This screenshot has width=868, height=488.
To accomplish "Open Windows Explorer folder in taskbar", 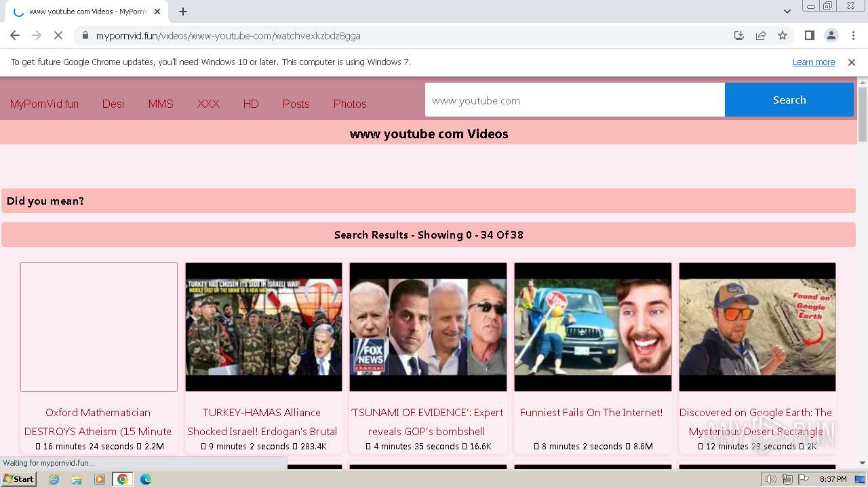I will pyautogui.click(x=77, y=479).
